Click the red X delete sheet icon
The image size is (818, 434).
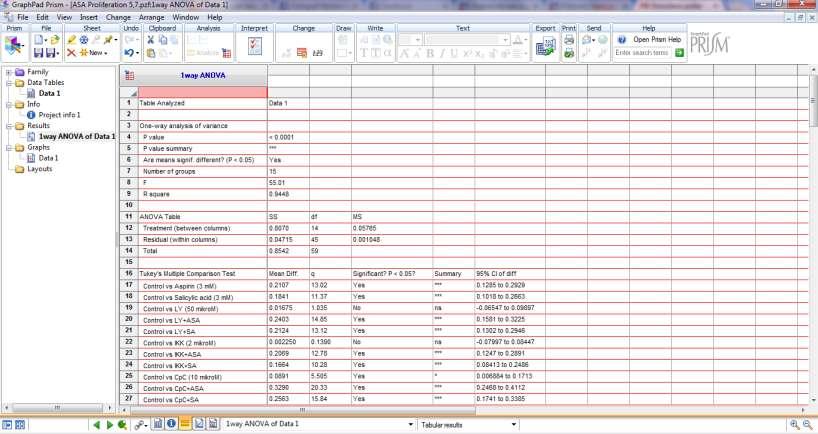click(71, 53)
